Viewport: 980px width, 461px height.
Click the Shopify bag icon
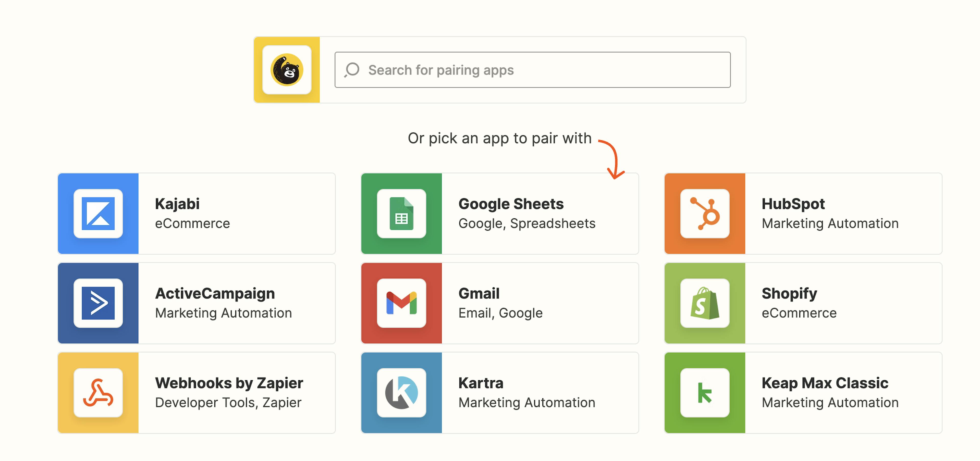(705, 303)
